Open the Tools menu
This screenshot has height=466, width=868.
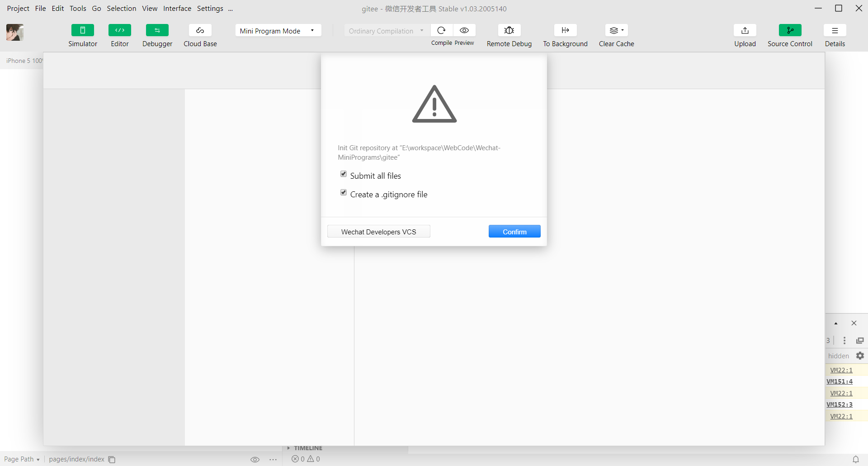(78, 9)
